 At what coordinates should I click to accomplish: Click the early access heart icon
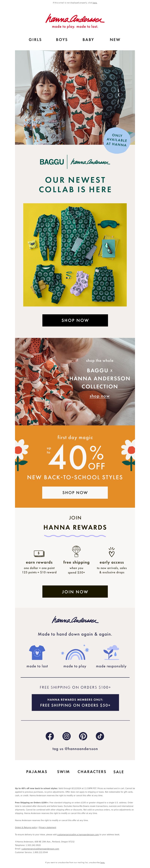click(112, 552)
